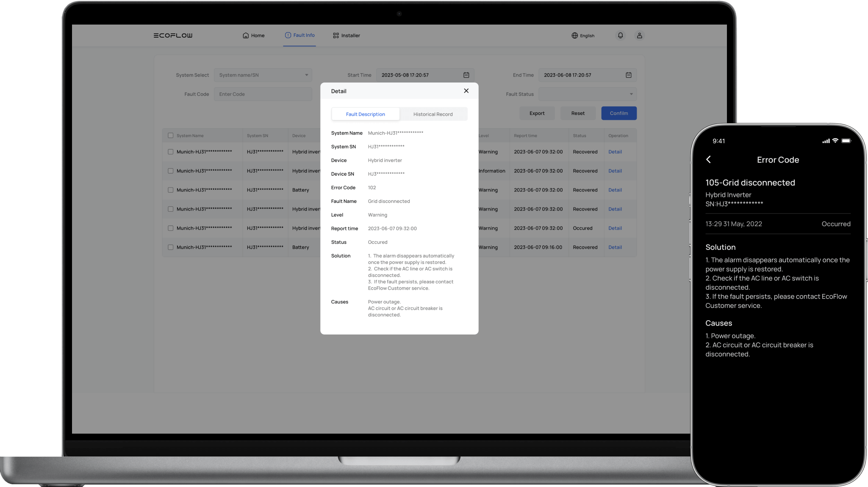Open Detail link for the Occured row
The image size is (868, 487).
[615, 228]
